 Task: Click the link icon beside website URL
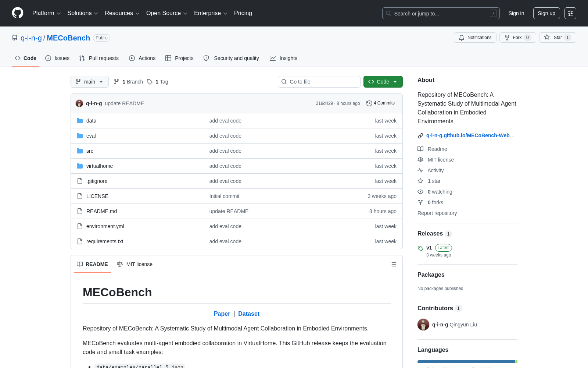point(420,136)
